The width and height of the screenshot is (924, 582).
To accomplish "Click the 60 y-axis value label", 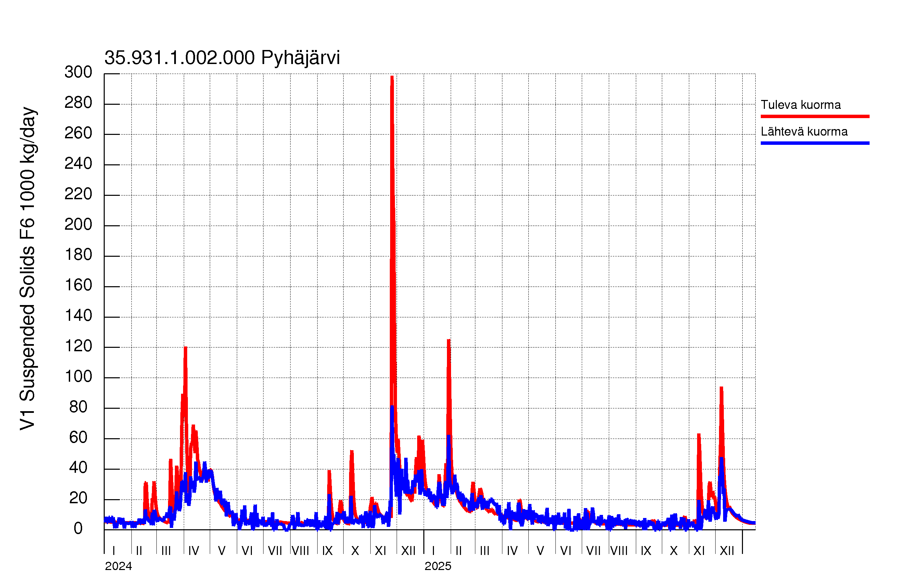I will tap(78, 438).
